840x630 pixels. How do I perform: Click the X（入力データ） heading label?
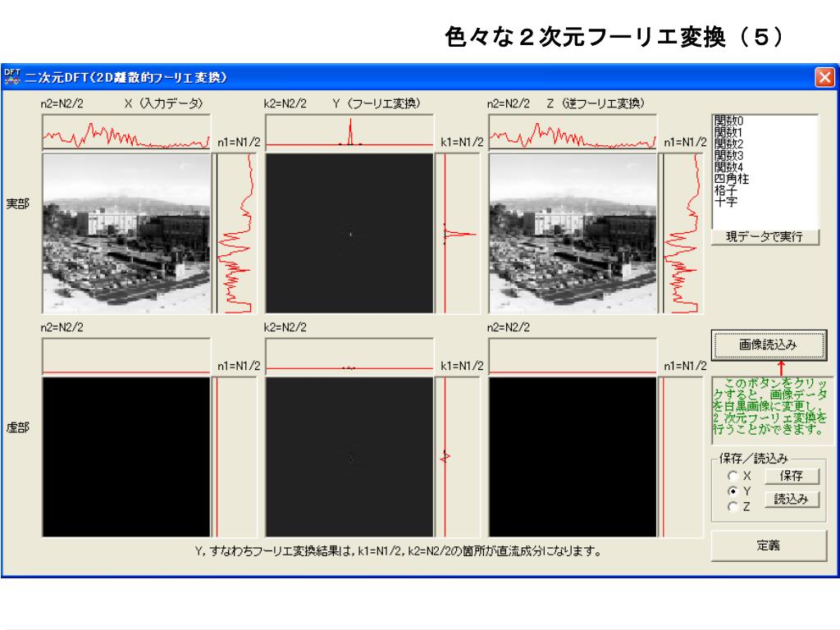coord(163,103)
